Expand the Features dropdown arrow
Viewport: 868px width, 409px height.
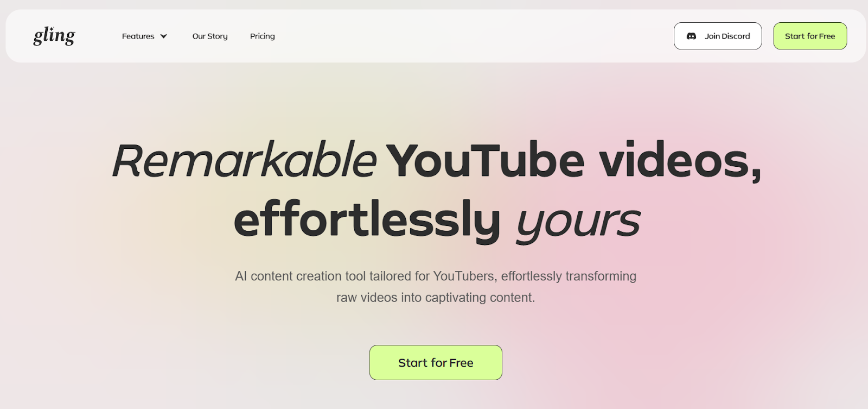163,36
